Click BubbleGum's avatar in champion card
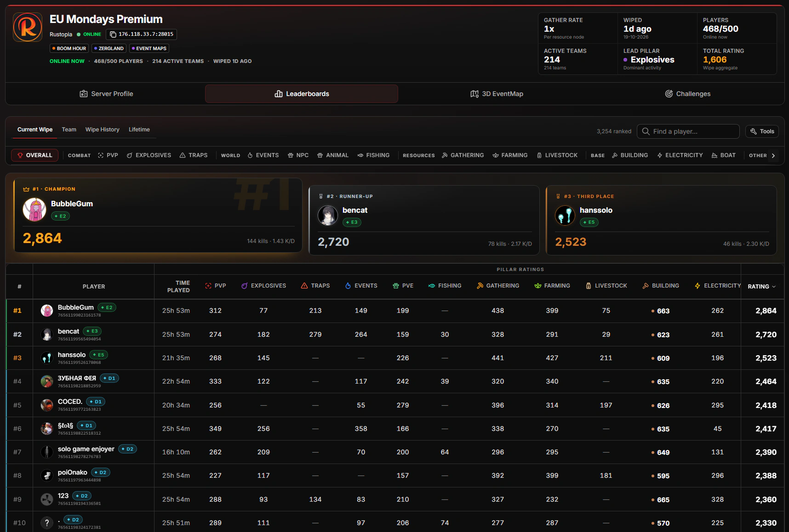This screenshot has height=532, width=789. [x=34, y=209]
